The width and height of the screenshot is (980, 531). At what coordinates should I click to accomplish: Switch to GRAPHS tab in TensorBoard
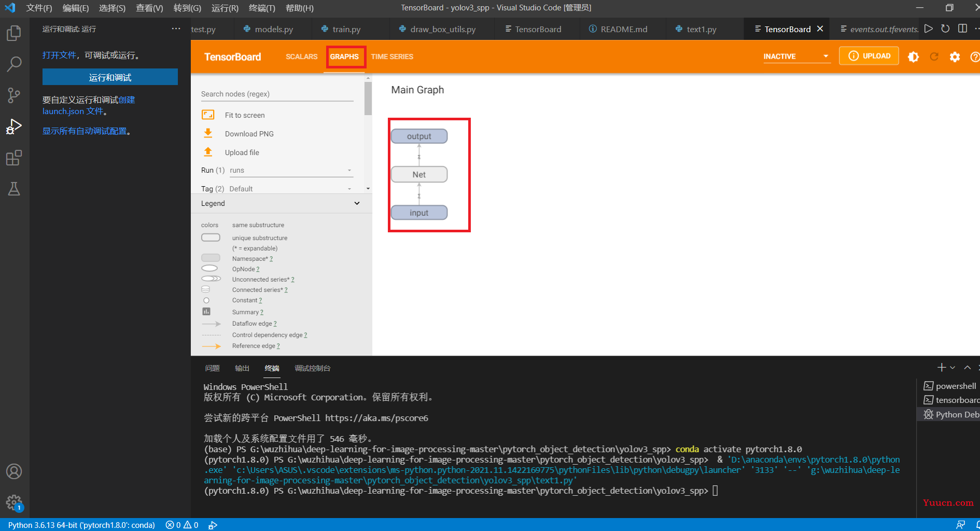click(344, 57)
